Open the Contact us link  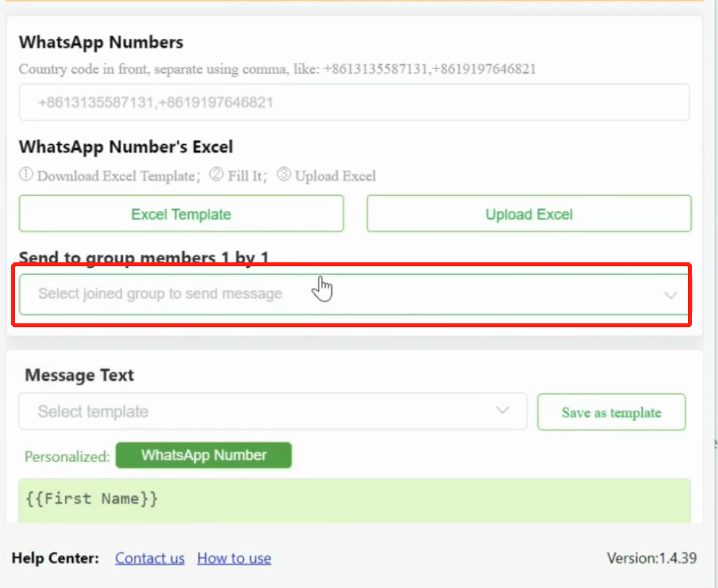(150, 558)
